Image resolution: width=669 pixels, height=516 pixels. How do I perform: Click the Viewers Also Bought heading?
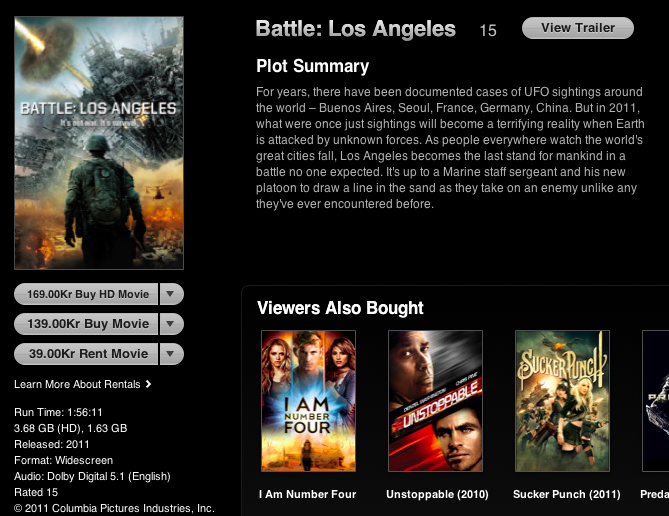coord(340,308)
